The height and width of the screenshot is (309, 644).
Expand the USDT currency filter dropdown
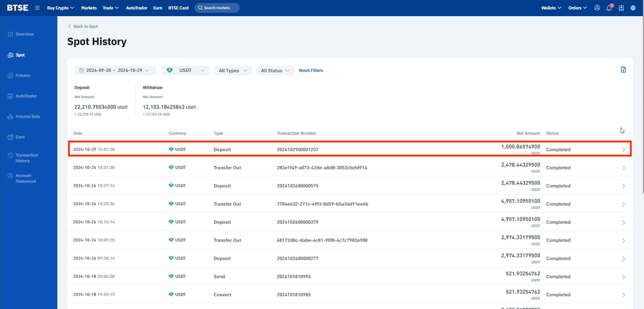(186, 70)
